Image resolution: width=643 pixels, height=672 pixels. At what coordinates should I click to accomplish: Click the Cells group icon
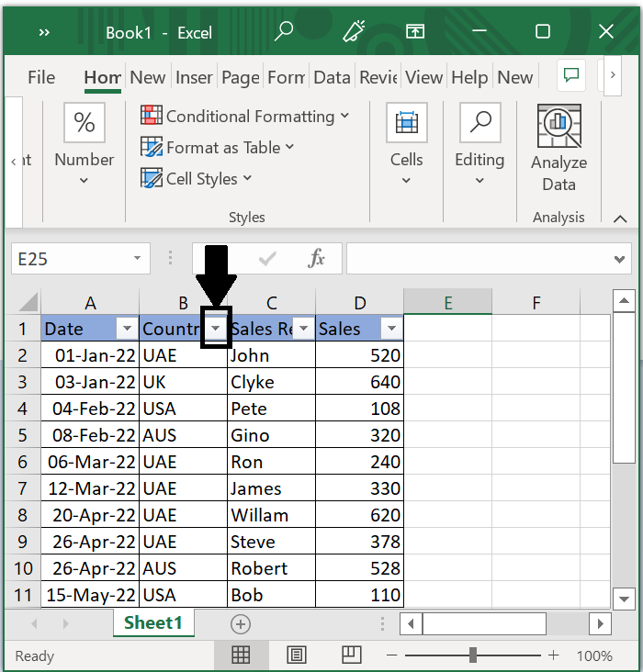(407, 122)
